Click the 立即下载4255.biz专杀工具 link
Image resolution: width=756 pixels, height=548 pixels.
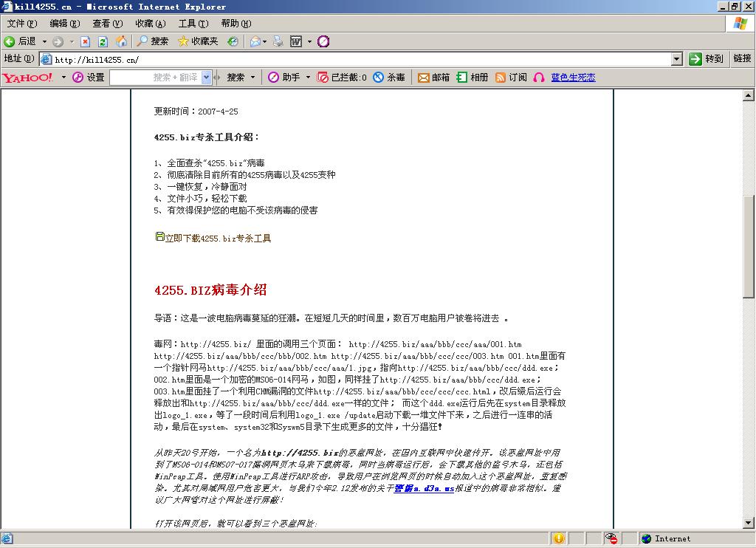218,239
